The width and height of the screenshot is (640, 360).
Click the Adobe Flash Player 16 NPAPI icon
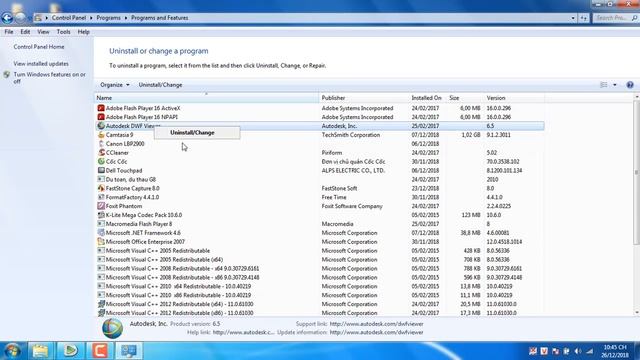point(101,117)
